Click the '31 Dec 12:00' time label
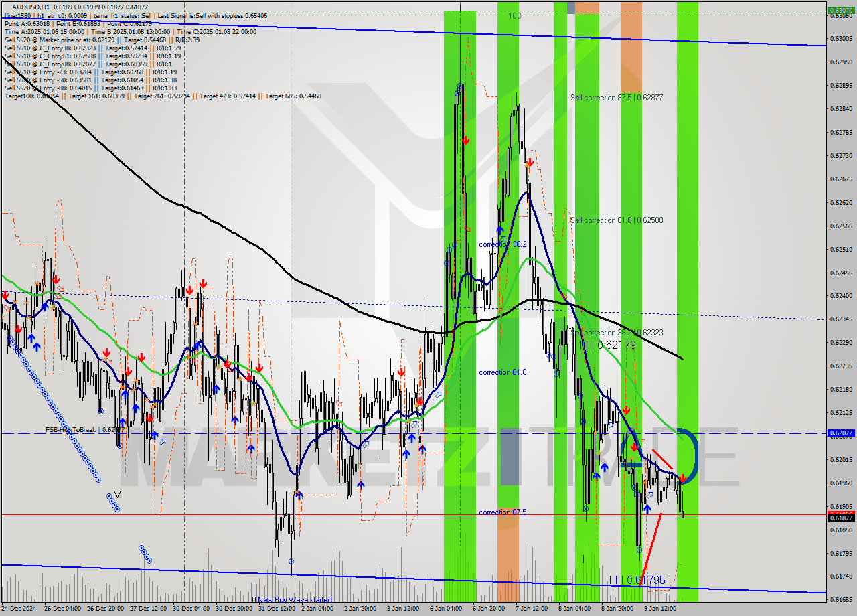This screenshot has height=616, width=857. 277,609
